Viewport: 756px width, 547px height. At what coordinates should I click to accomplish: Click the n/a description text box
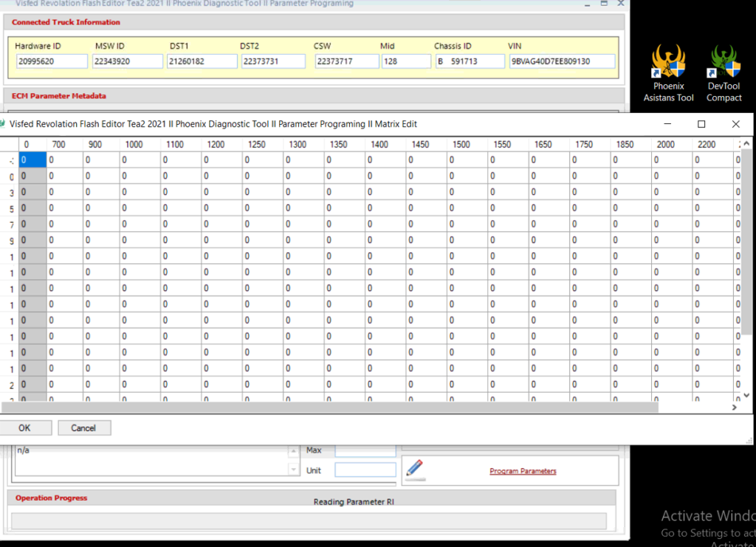(x=152, y=461)
